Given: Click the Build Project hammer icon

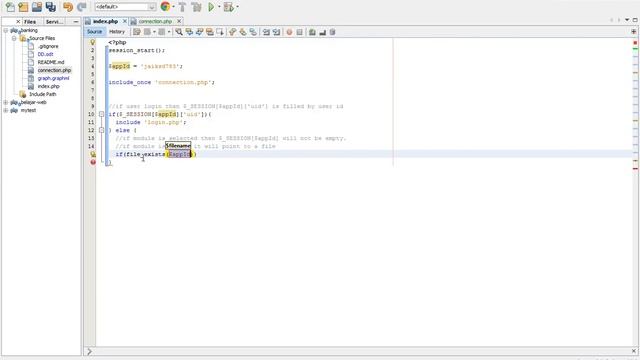Looking at the screenshot, I should (x=182, y=7).
